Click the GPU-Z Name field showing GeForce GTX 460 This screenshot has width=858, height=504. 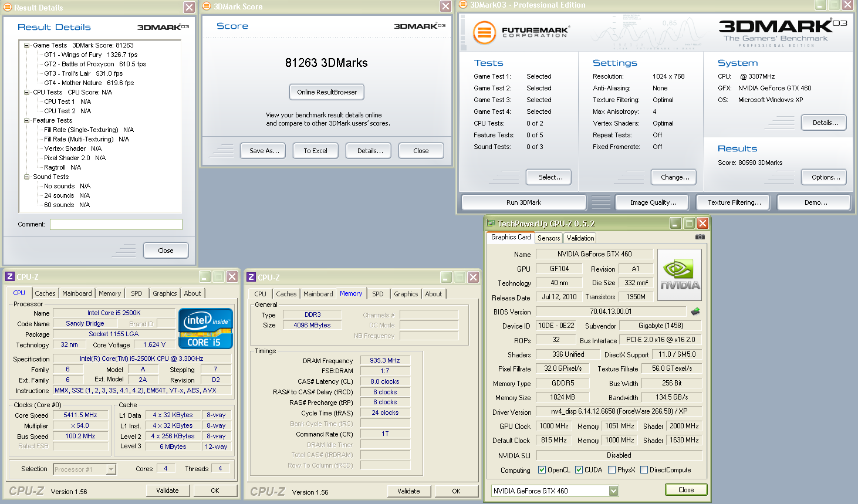point(594,254)
